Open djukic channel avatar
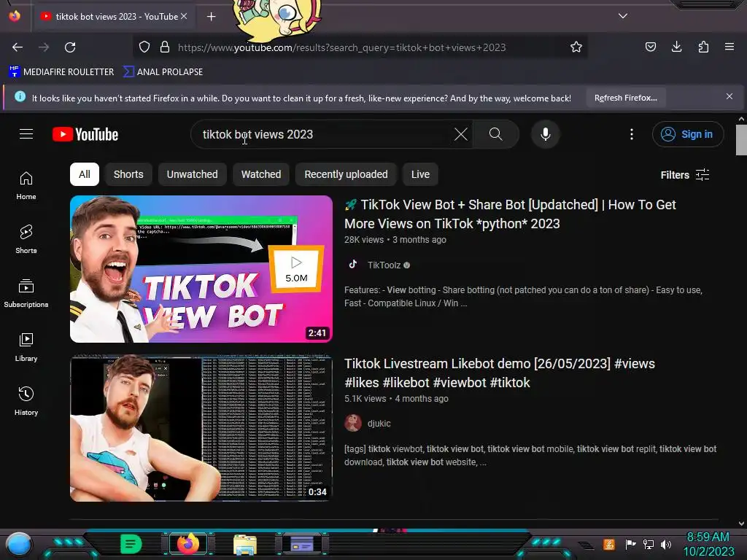The image size is (747, 560). (x=353, y=423)
